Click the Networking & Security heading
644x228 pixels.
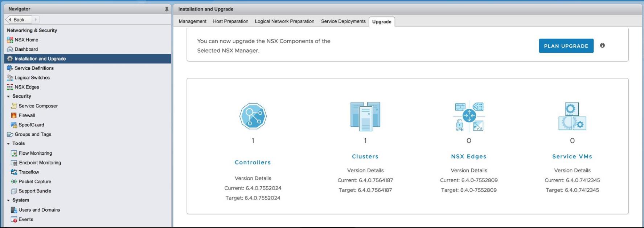(x=32, y=30)
